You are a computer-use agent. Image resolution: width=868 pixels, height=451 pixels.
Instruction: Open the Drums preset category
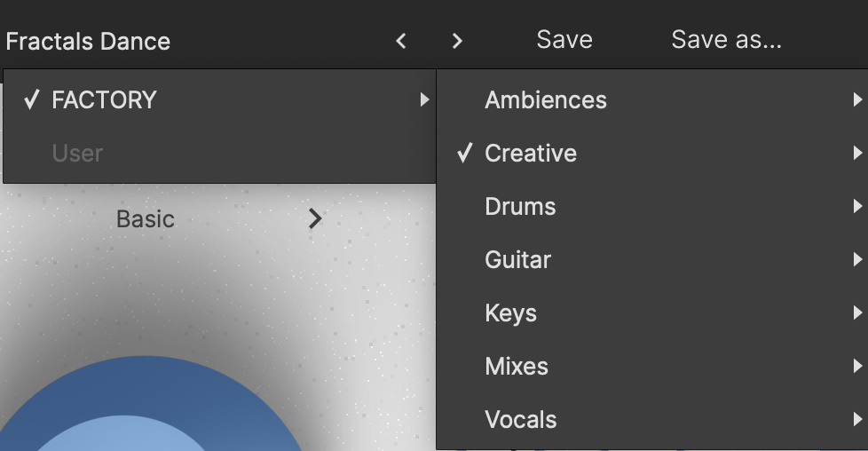pos(520,207)
